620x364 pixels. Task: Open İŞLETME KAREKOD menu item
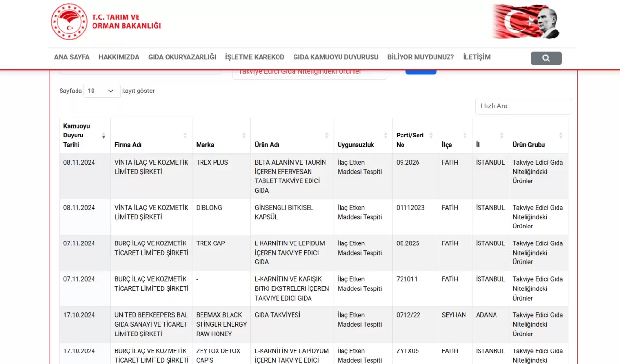(255, 57)
